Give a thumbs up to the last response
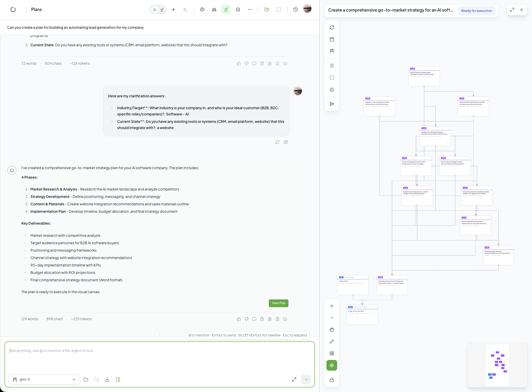532x392 pixels. coord(239,319)
